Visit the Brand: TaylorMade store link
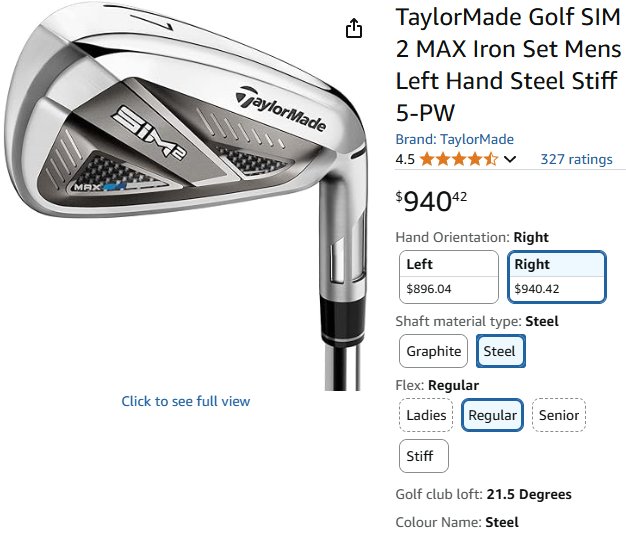The image size is (626, 533). pyautogui.click(x=454, y=139)
